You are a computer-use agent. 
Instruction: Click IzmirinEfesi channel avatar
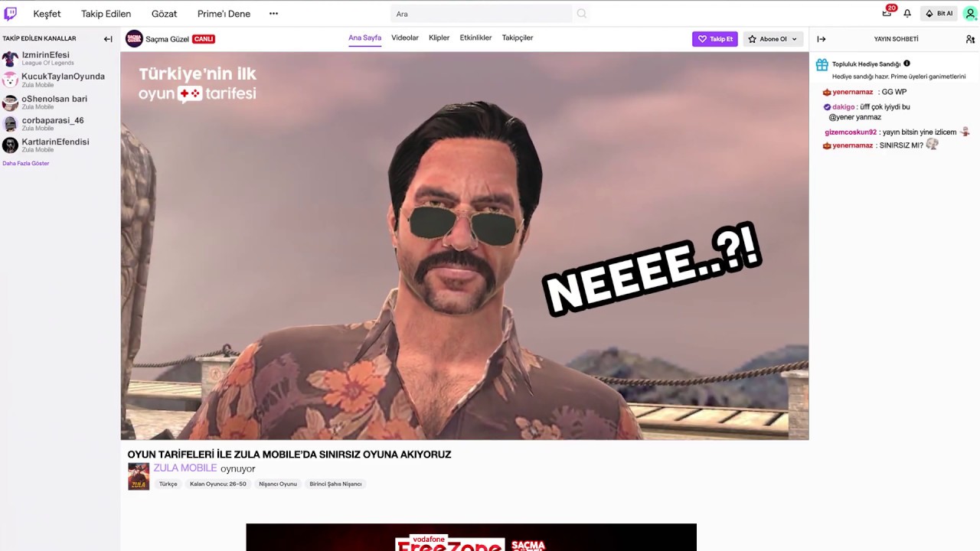[x=10, y=59]
